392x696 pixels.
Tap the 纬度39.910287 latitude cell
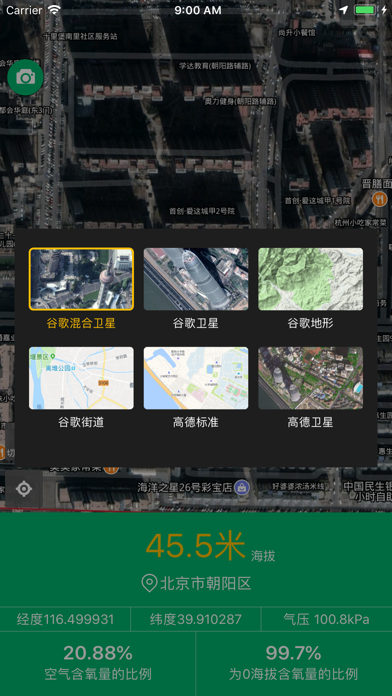pyautogui.click(x=196, y=619)
